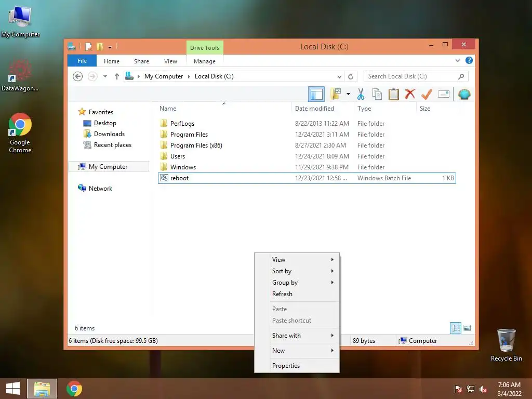This screenshot has height=399, width=532.
Task: Sort by Date modified column header
Action: point(323,108)
